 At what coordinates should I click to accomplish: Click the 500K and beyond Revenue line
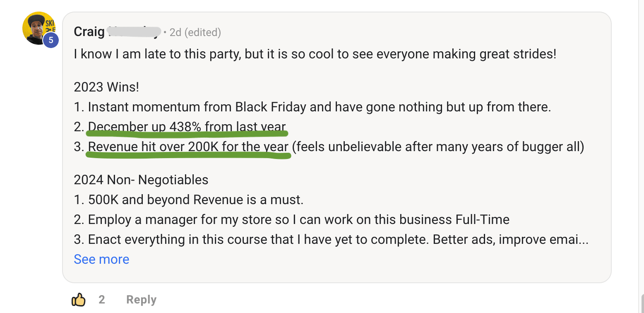[x=189, y=200]
